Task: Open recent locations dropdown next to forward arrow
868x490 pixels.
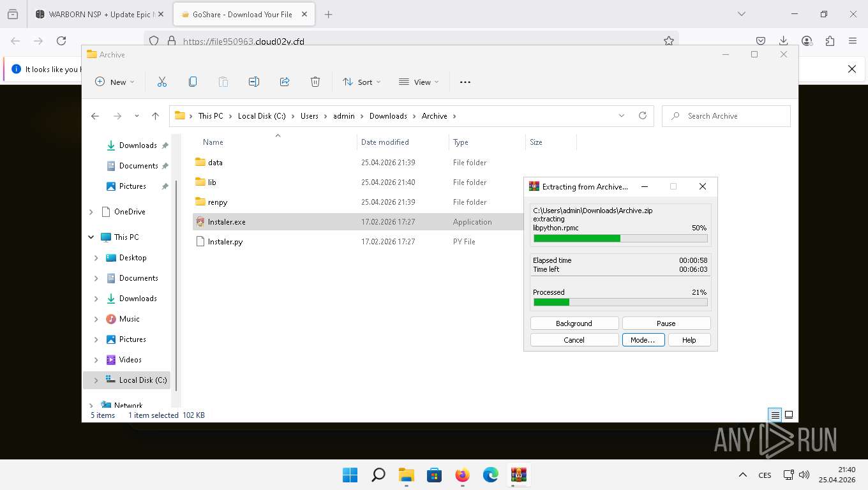Action: click(137, 116)
